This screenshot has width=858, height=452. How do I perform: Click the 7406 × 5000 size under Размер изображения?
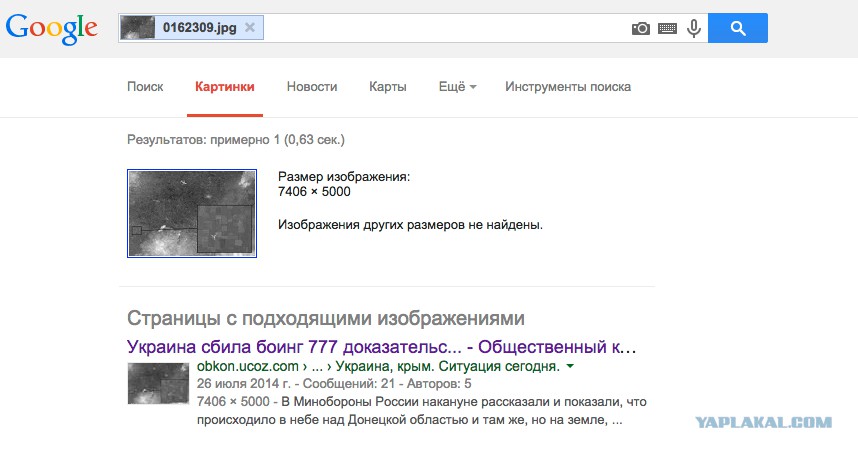(x=314, y=192)
